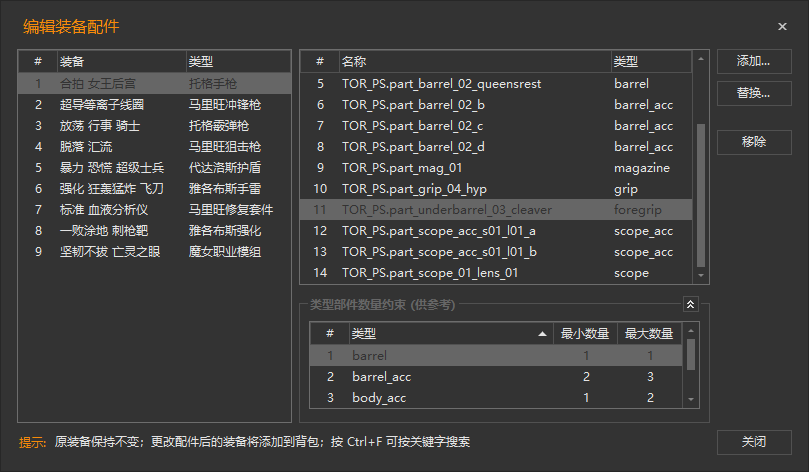Image resolution: width=809 pixels, height=472 pixels.
Task: Sort constraints by 类型 column header
Action: [x=448, y=333]
